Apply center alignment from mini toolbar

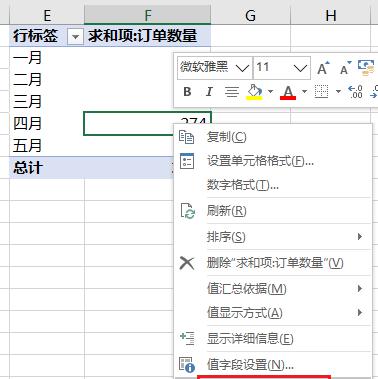(x=232, y=91)
